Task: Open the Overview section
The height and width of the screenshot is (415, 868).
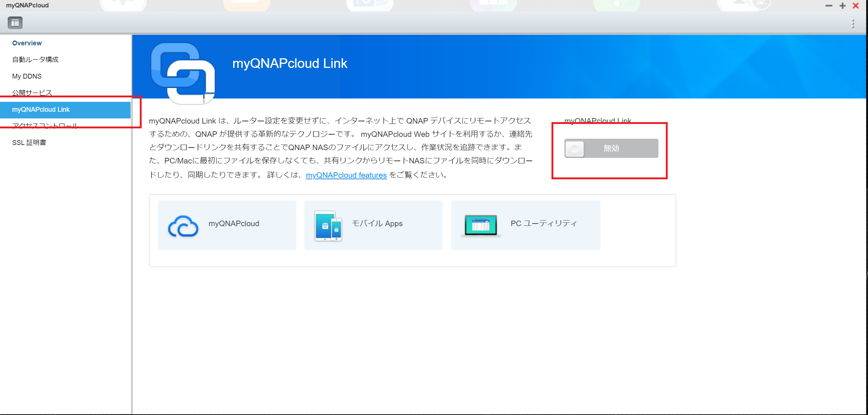Action: click(27, 43)
